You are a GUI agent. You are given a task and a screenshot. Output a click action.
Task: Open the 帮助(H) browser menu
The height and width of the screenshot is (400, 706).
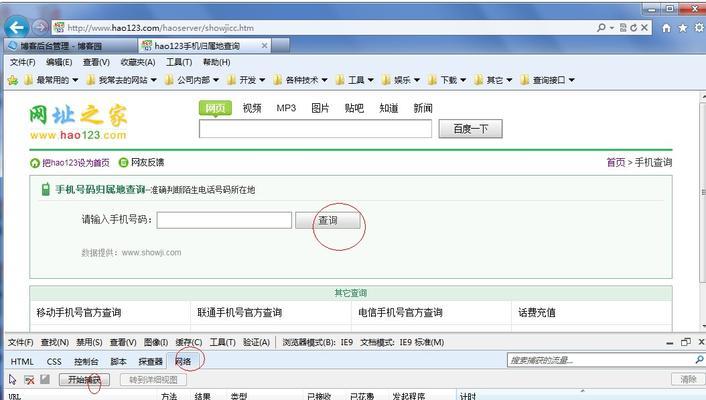click(216, 62)
